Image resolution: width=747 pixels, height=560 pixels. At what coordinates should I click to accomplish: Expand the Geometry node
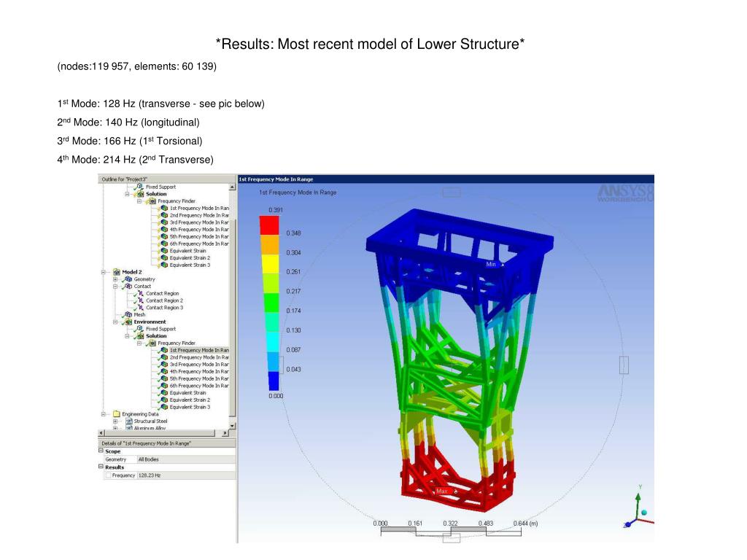(115, 279)
